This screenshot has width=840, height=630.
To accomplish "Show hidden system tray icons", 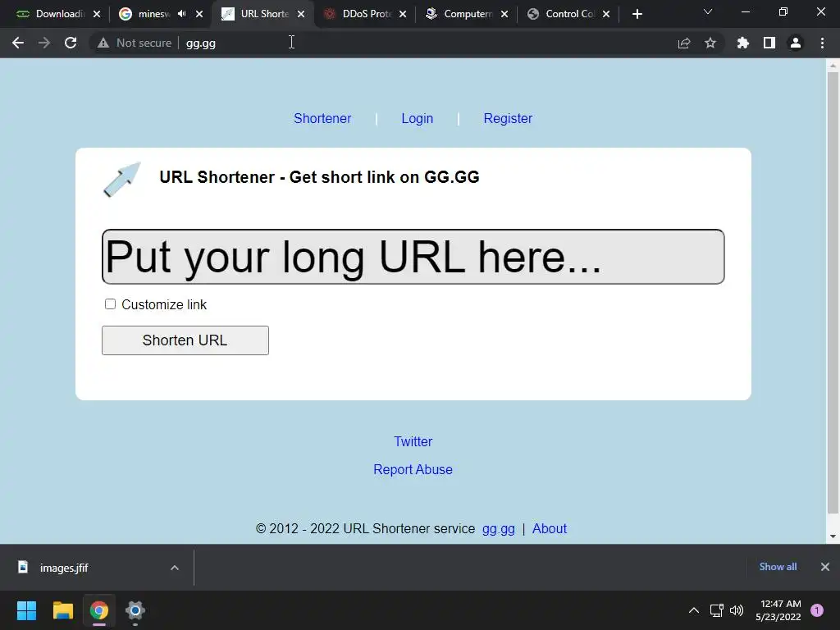I will tap(694, 610).
